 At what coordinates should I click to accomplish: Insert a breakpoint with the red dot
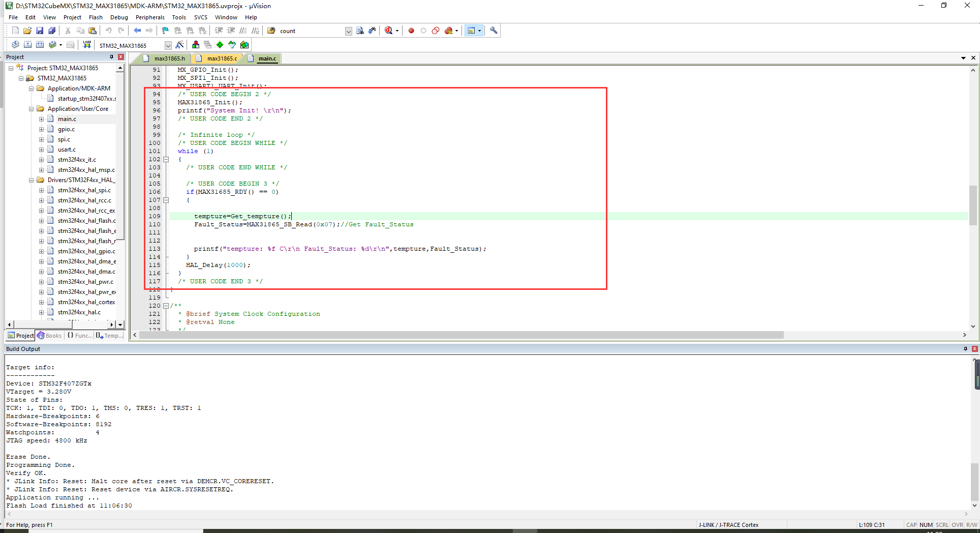pos(411,31)
